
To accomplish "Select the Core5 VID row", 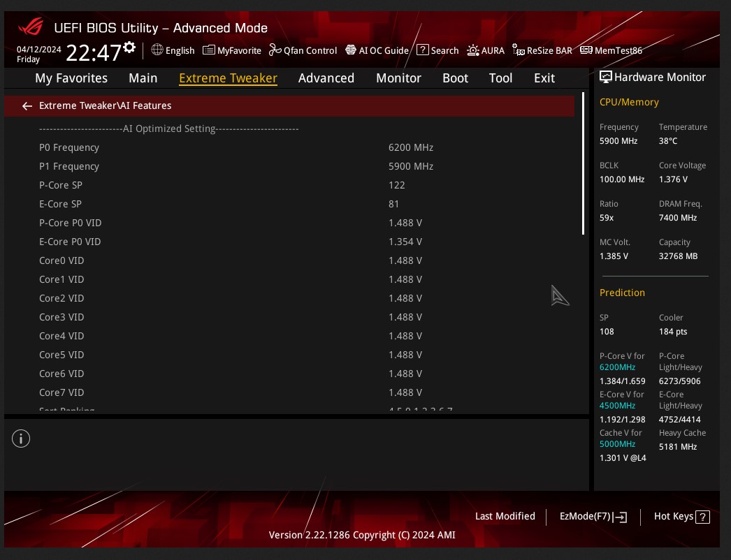I will point(289,355).
